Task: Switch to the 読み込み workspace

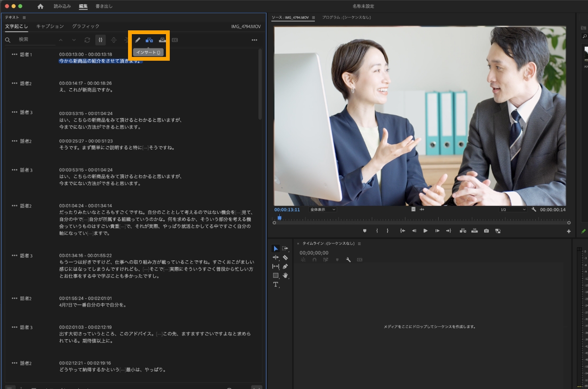Action: [x=62, y=6]
